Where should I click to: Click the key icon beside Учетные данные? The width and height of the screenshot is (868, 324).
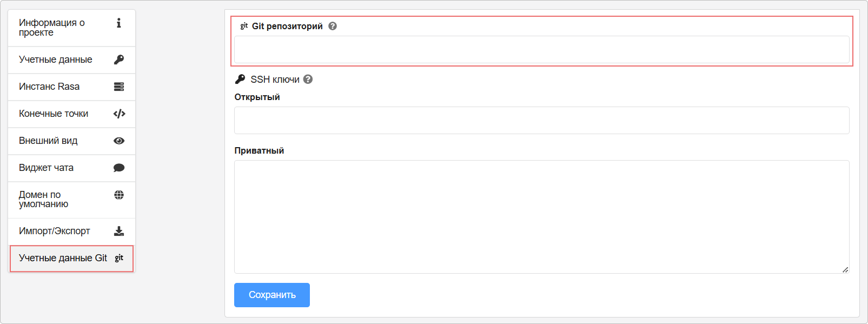[x=119, y=59]
